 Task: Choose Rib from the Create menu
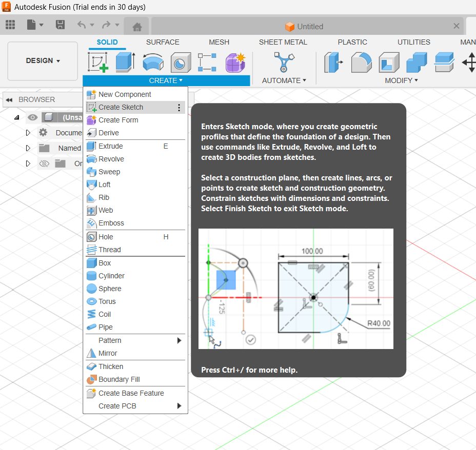pyautogui.click(x=136, y=197)
